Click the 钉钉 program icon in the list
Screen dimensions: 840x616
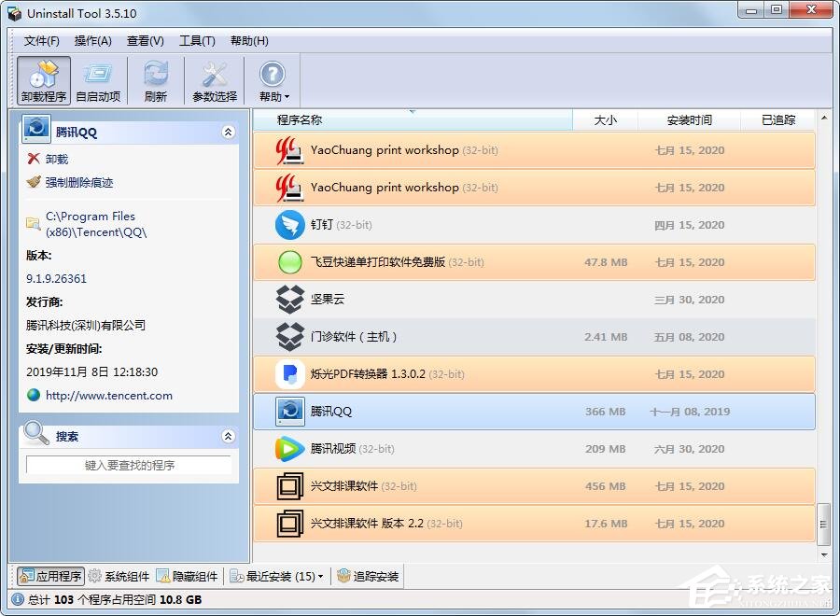click(x=289, y=225)
